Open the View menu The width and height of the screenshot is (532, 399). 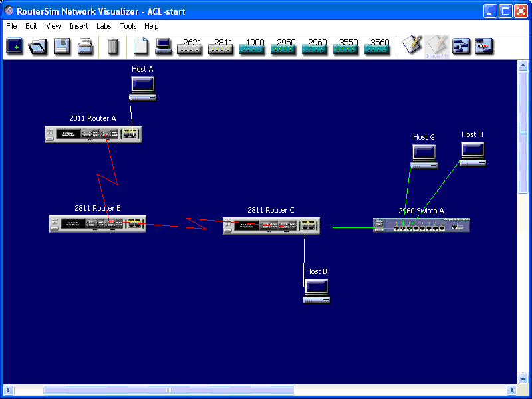[x=53, y=26]
